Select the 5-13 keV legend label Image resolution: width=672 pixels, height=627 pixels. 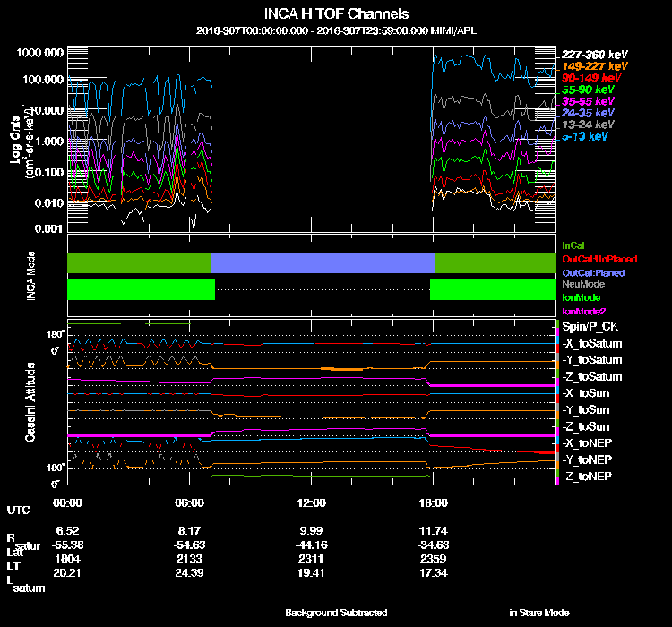[x=585, y=137]
